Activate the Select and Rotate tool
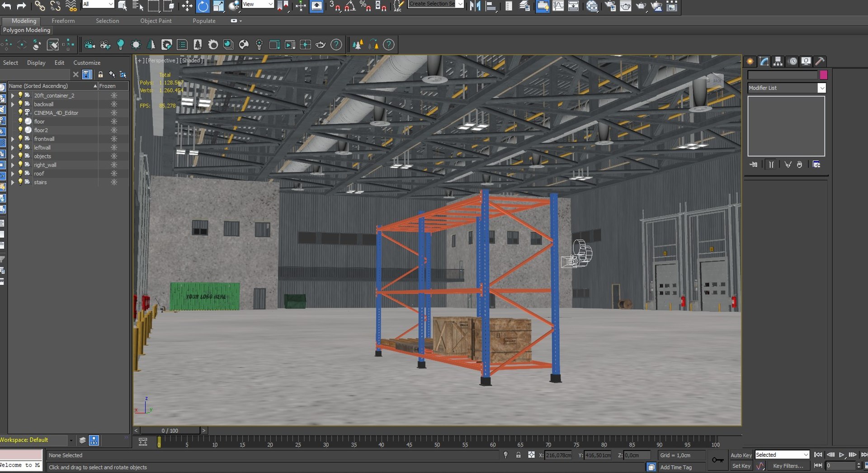This screenshot has height=473, width=868. (x=203, y=5)
